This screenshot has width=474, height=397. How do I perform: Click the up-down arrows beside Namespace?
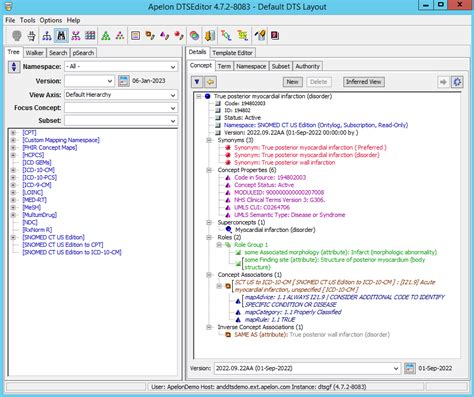click(14, 66)
